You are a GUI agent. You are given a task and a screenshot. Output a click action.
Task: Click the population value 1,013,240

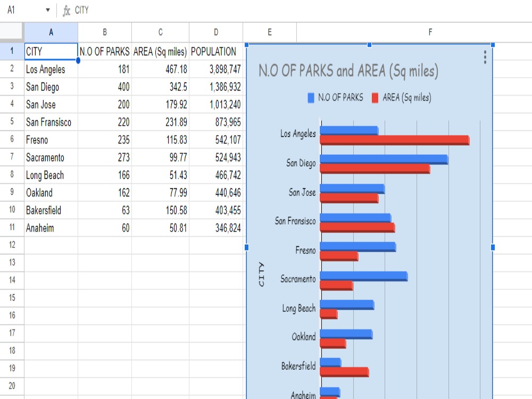point(216,104)
